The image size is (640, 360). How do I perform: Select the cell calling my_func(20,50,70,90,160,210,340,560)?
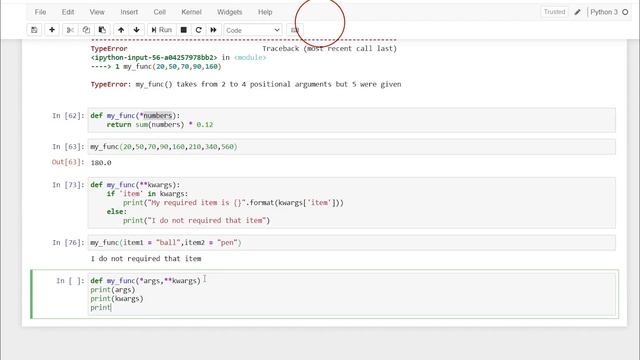pos(351,147)
